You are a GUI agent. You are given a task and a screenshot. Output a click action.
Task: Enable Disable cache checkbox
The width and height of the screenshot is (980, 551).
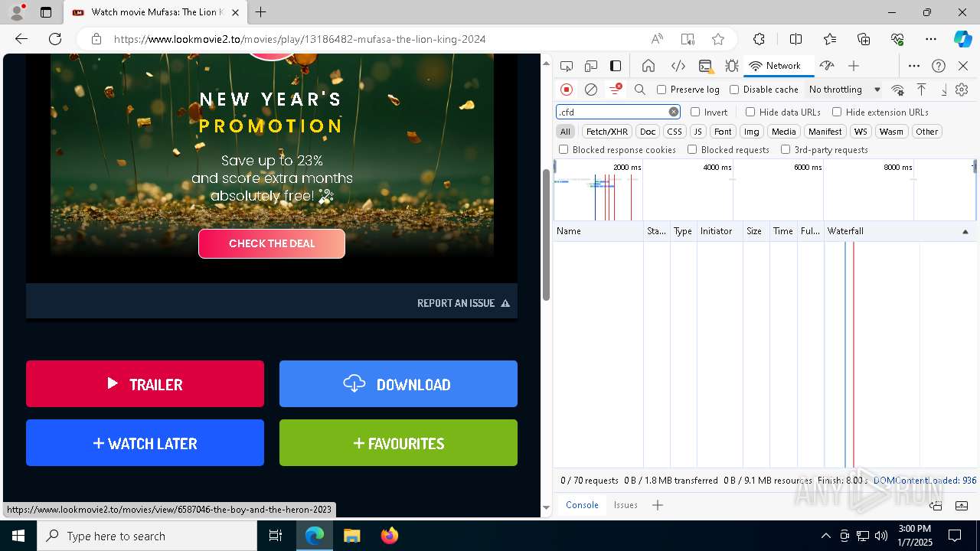[x=734, y=90]
